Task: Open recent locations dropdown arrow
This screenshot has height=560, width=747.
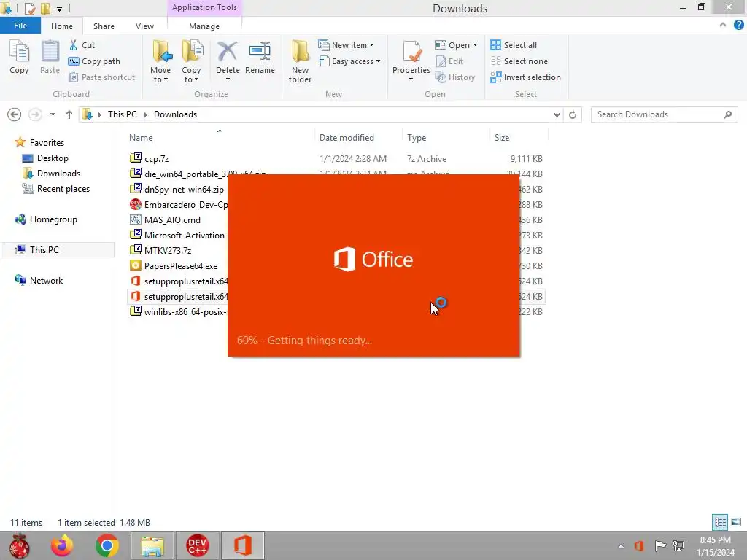Action: point(53,114)
